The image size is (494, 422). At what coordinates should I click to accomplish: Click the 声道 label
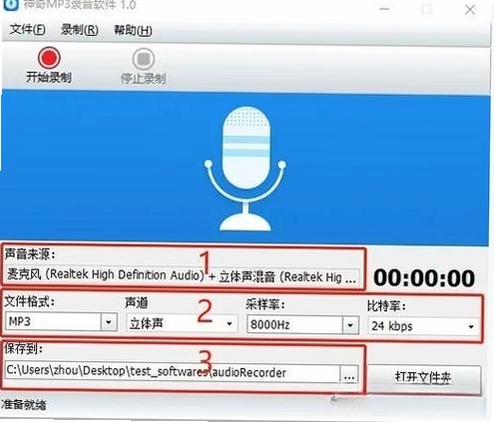(x=136, y=302)
